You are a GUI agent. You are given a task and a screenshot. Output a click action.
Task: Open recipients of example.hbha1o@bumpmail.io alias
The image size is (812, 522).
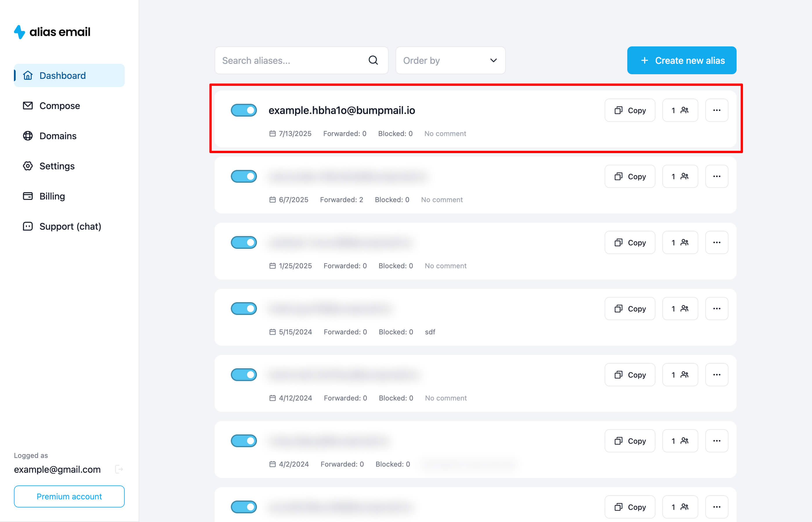point(680,110)
